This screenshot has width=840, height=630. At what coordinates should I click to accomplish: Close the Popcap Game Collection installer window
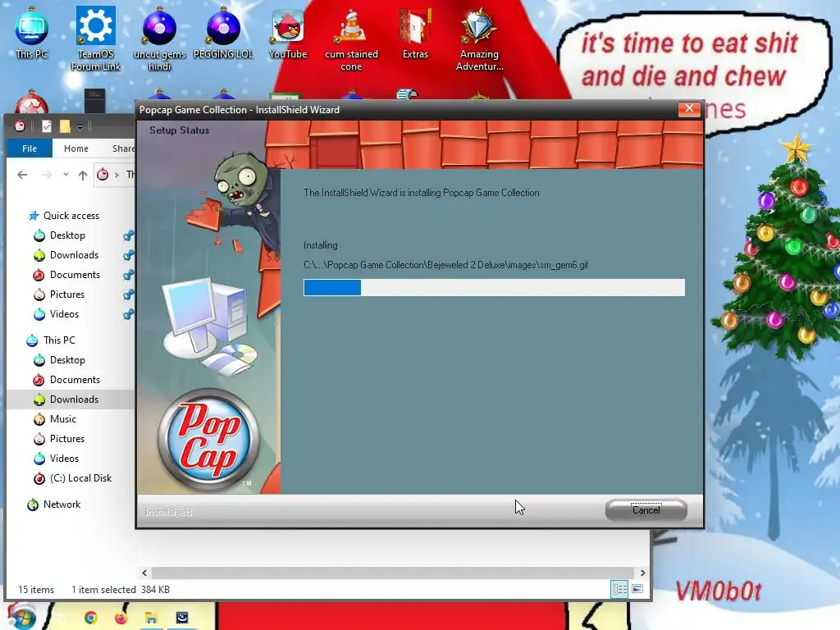pos(689,109)
